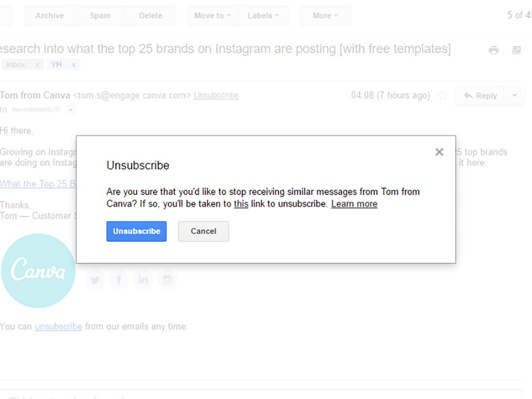Image resolution: width=532 pixels, height=399 pixels.
Task: Expand reply options arrow beside Reply
Action: pyautogui.click(x=514, y=96)
